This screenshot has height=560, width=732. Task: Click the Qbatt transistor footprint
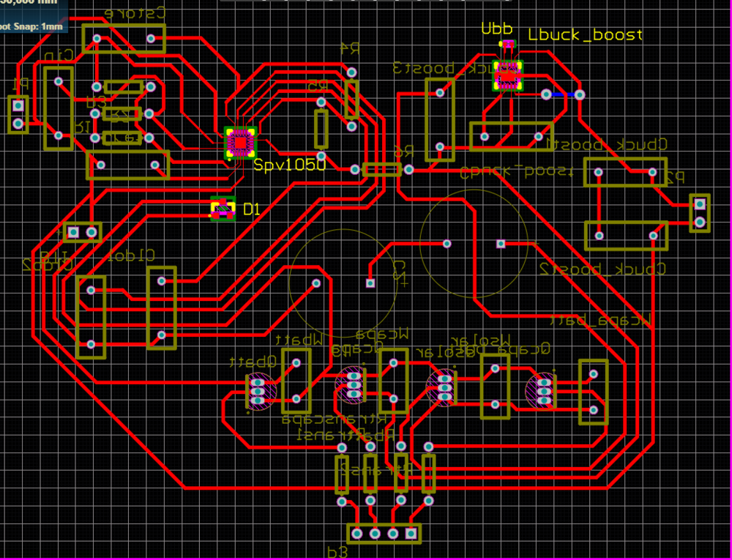257,390
